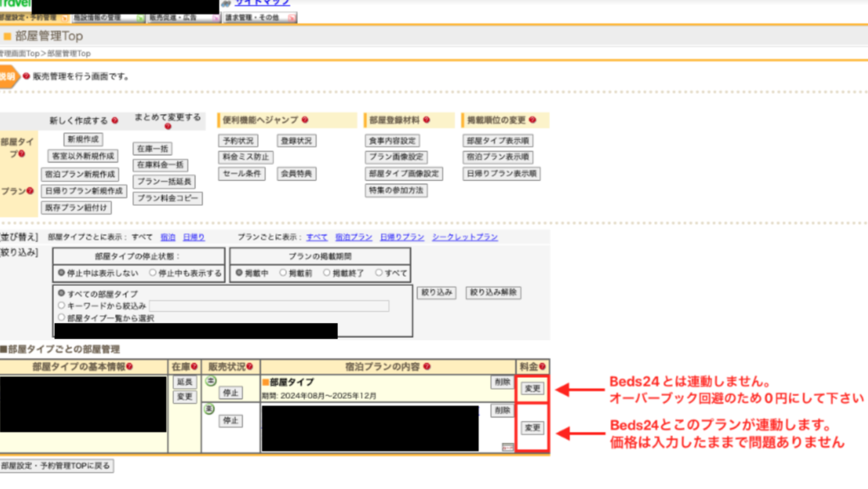Click the keyword filter input field

tap(269, 306)
